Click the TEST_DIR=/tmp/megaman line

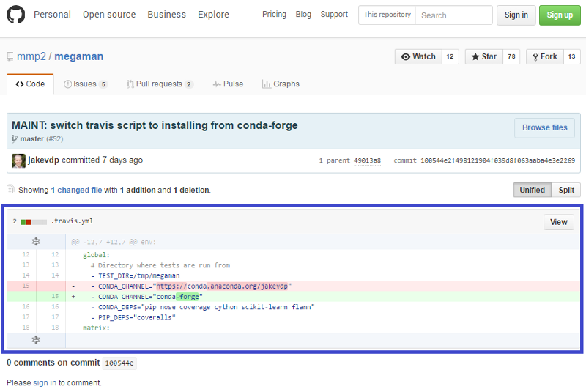[x=294, y=275]
